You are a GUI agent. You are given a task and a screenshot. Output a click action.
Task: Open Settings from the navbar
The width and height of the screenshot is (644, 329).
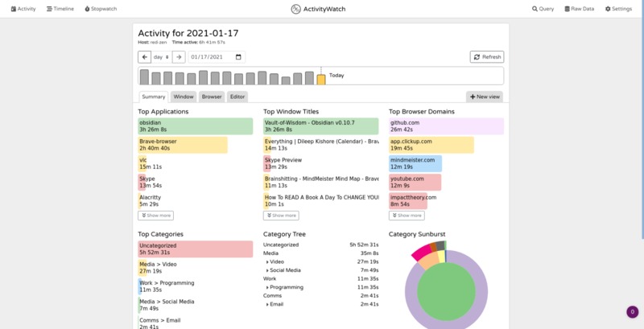click(x=618, y=9)
